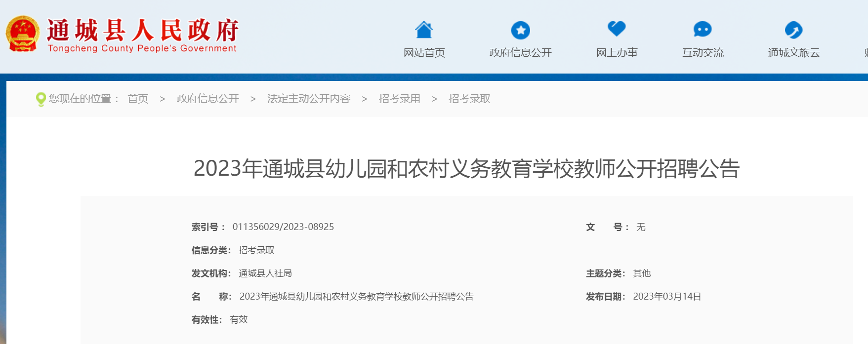Click the validity value 有效

click(x=239, y=320)
